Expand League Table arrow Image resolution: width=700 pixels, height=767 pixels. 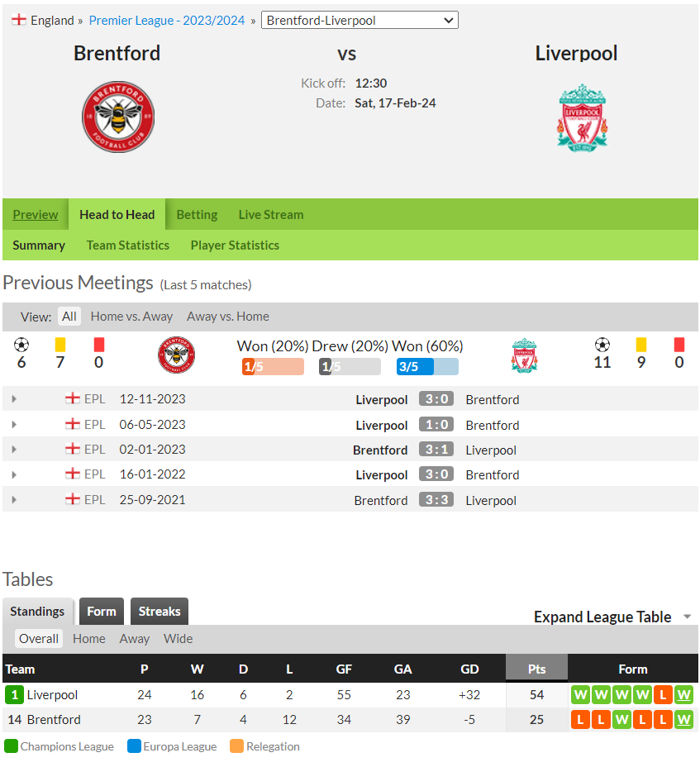pyautogui.click(x=688, y=617)
